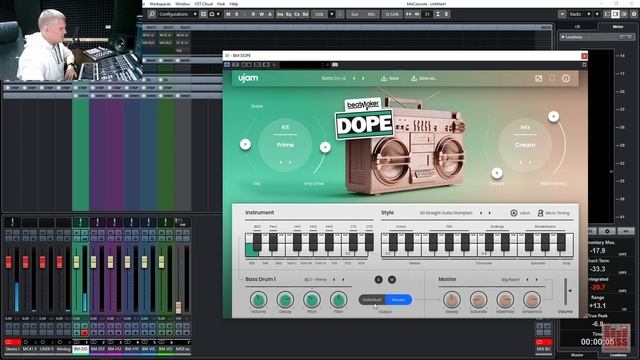640x360 pixels.
Task: Click the Loudness tab at bottom right
Action: pos(618,355)
